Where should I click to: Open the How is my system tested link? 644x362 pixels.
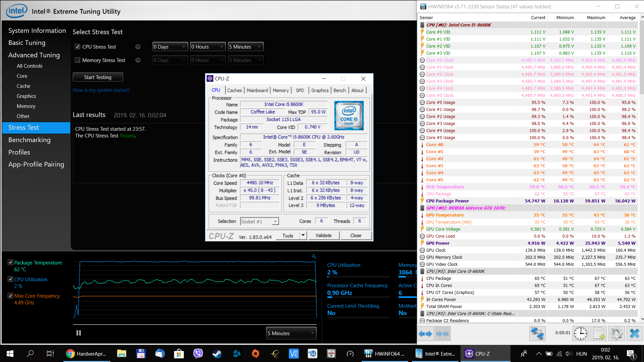click(x=101, y=90)
